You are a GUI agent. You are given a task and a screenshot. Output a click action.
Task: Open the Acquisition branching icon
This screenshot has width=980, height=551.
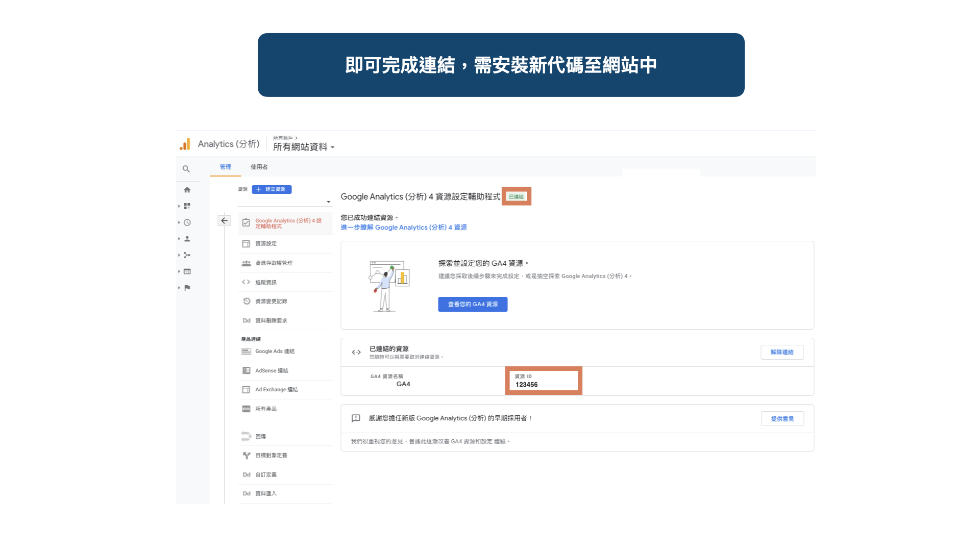(187, 255)
